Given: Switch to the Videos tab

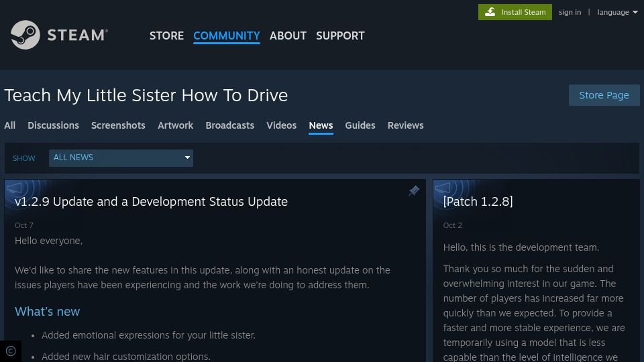Looking at the screenshot, I should click(281, 125).
